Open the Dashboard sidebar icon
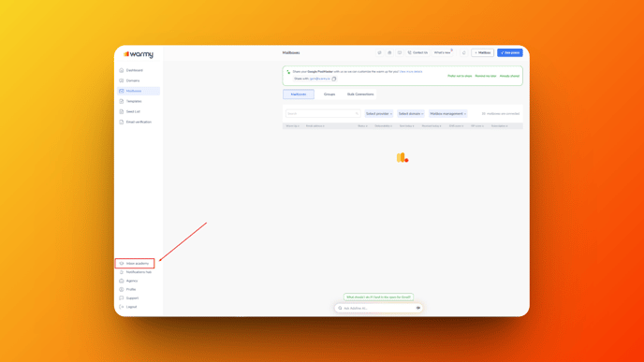644x362 pixels. [x=121, y=70]
